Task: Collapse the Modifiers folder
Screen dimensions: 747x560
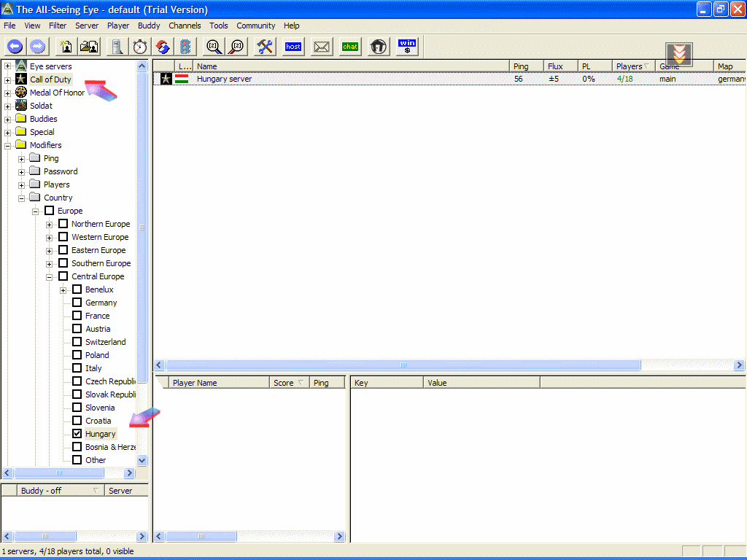Action: (7, 146)
